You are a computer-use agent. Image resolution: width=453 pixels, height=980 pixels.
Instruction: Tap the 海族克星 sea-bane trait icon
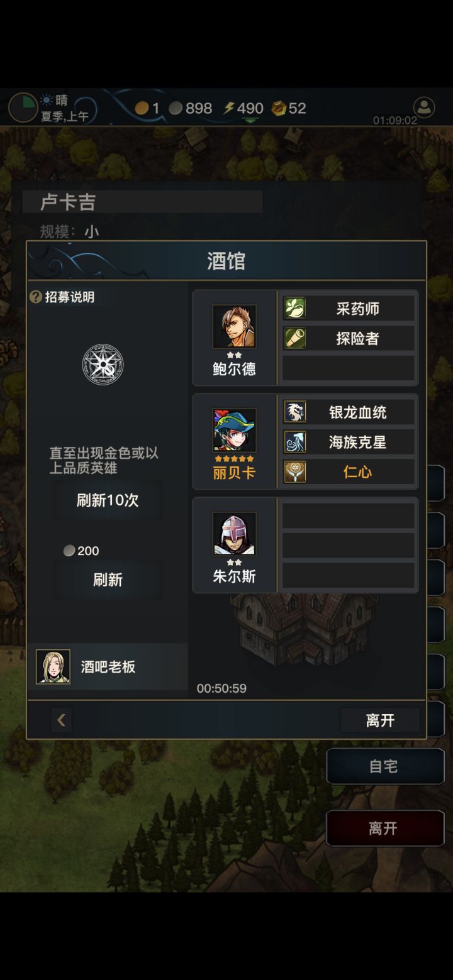point(295,442)
